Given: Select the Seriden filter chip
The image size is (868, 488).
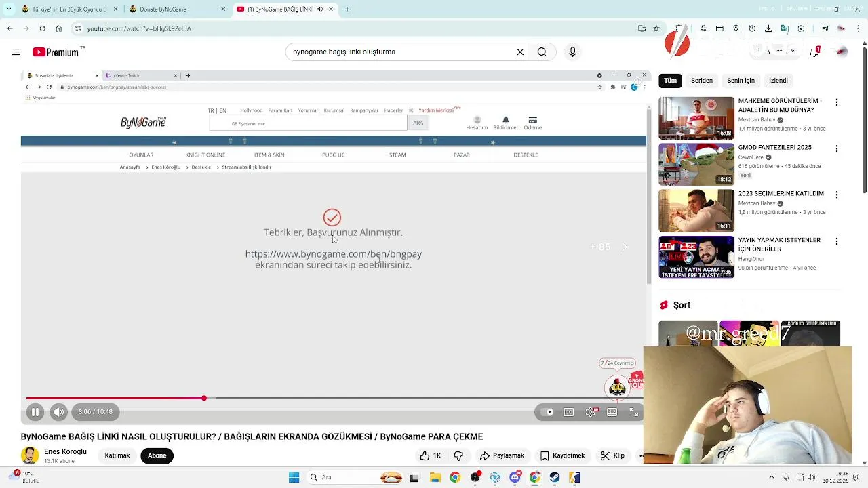Looking at the screenshot, I should (702, 81).
